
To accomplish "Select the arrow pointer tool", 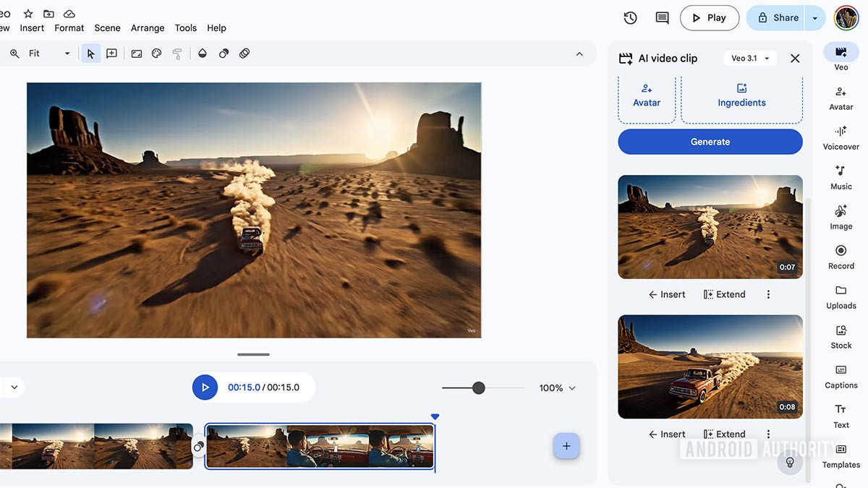I will point(90,53).
